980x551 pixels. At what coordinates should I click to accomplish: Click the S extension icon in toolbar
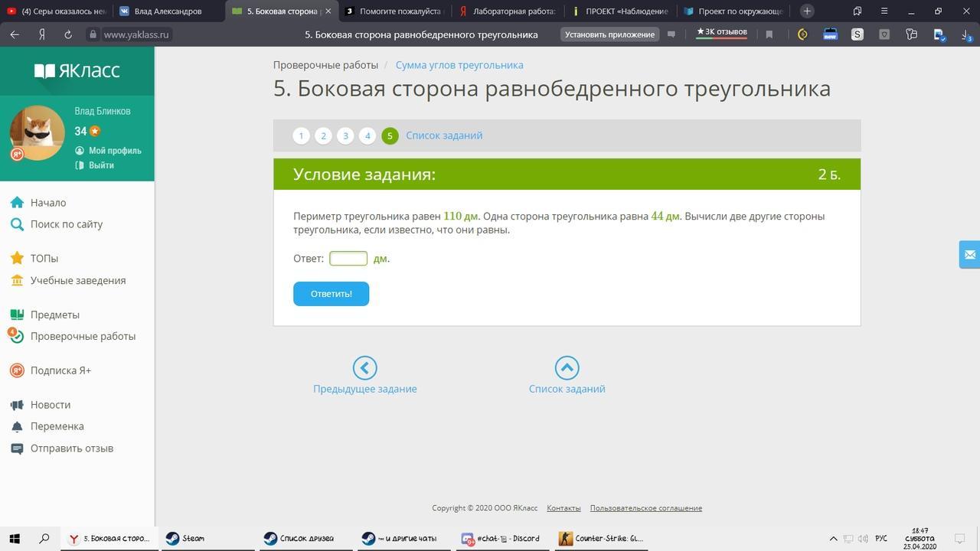point(857,34)
